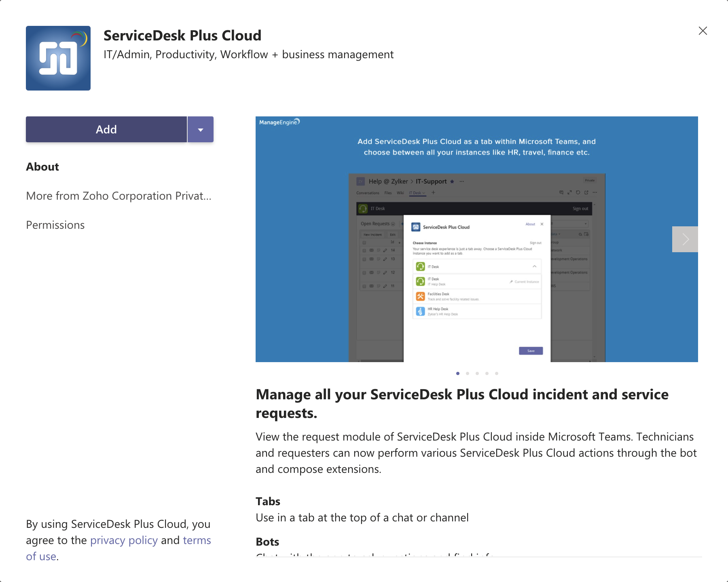The width and height of the screenshot is (728, 582).
Task: Click the orange Facilities Desk tools icon
Action: click(421, 297)
